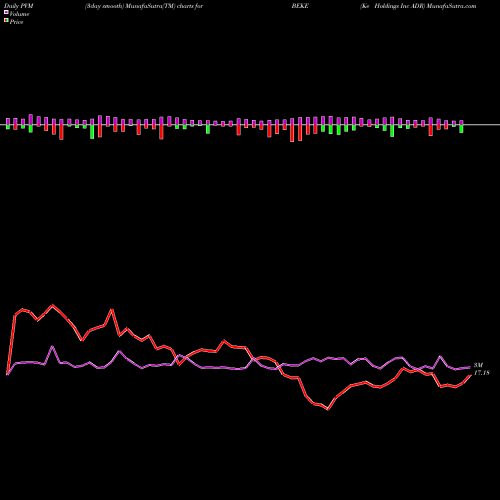This screenshot has width=500, height=500.
Task: Click the 'BEKE' ticker symbol text
Action: 300,6
